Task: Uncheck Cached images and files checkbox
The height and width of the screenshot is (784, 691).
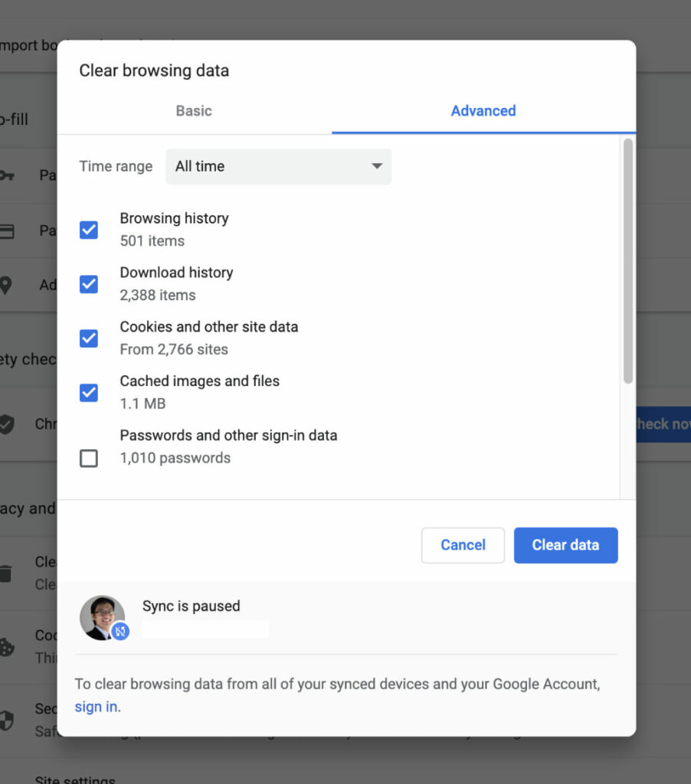Action: pyautogui.click(x=89, y=393)
